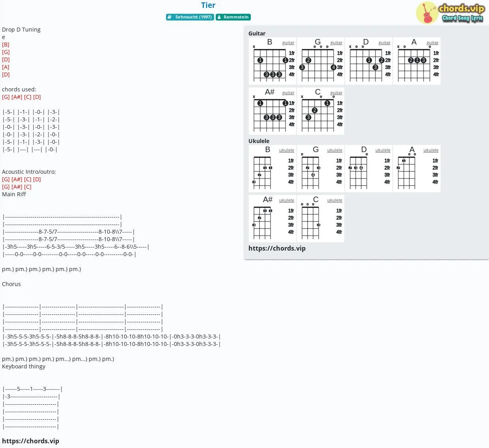This screenshot has width=489, height=448.
Task: Click the guitar A chord diagram
Action: (x=417, y=61)
